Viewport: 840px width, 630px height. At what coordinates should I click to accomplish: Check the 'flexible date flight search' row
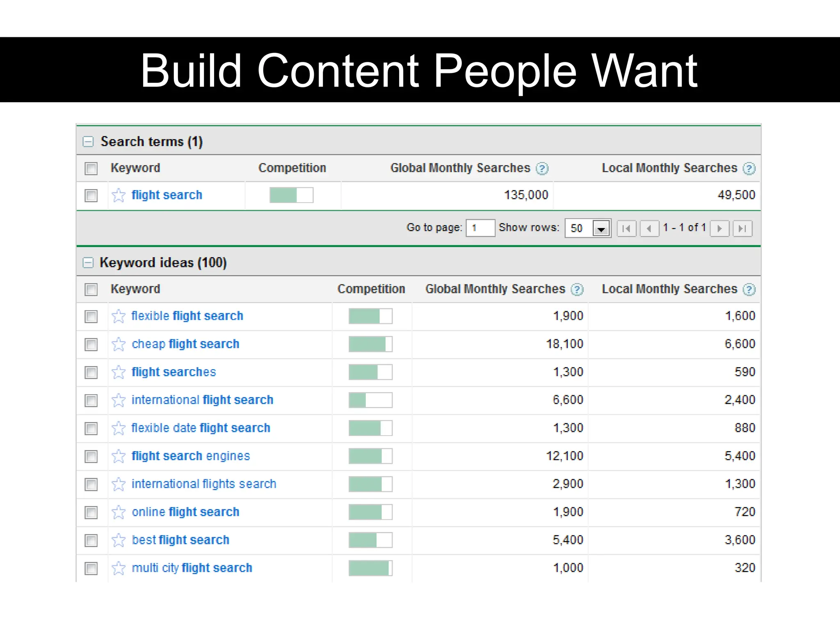tap(91, 429)
